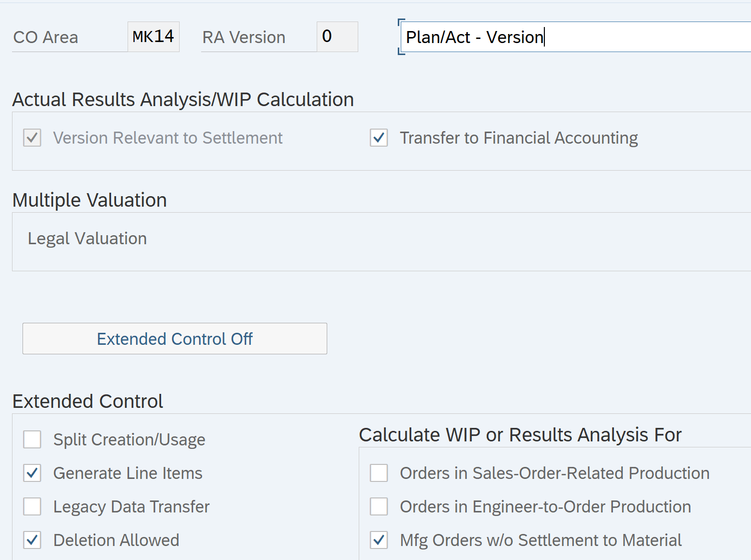Select the RA Version field with value 0
This screenshot has height=560, width=751.
(x=337, y=37)
